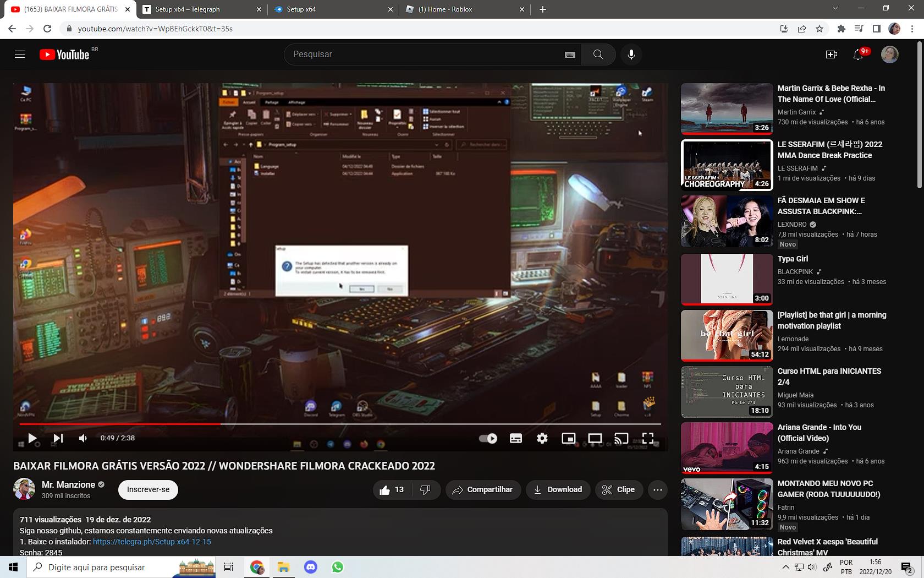Click the voice search microphone icon
Image resolution: width=924 pixels, height=578 pixels.
(631, 54)
